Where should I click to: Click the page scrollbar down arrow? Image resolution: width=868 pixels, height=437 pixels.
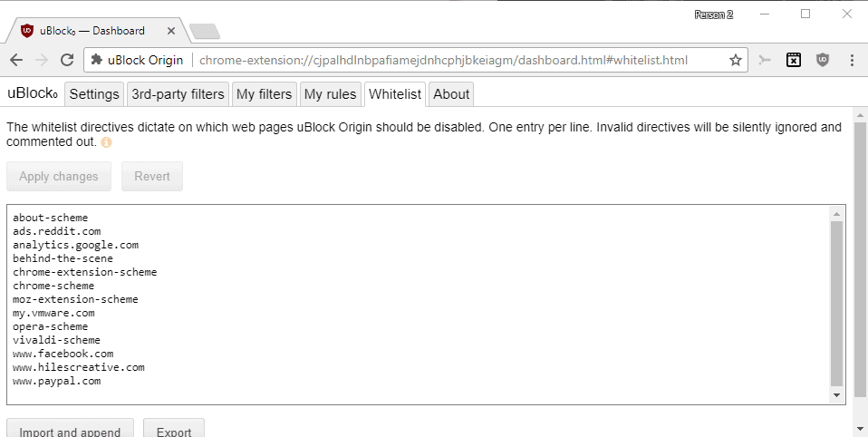pyautogui.click(x=860, y=429)
